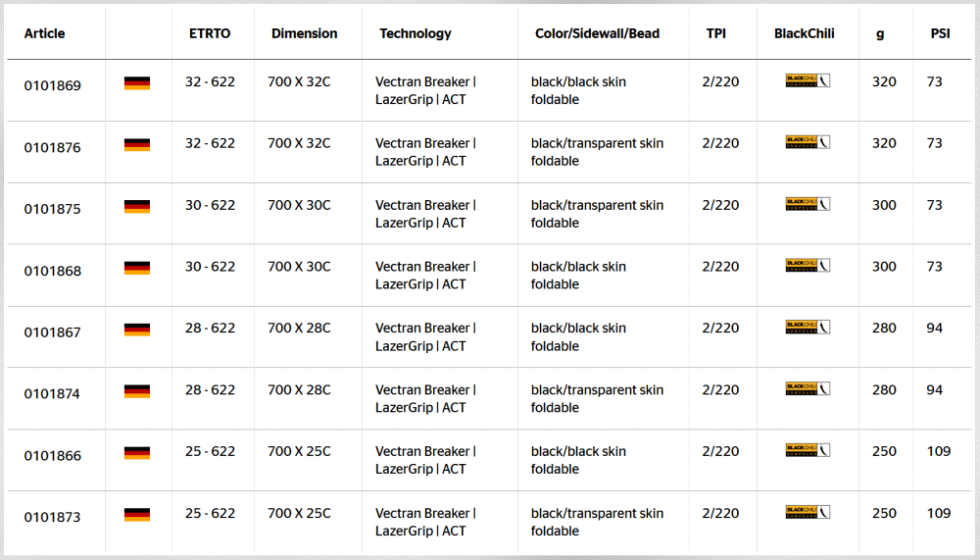Click the German flag icon for article 0101869
This screenshot has height=560, width=980.
coord(137,82)
